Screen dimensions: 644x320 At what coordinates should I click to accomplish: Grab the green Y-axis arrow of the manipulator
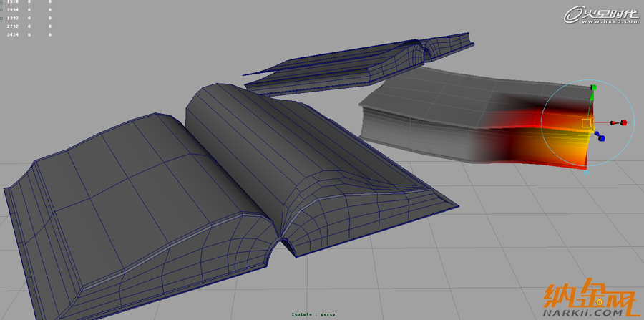(x=592, y=96)
